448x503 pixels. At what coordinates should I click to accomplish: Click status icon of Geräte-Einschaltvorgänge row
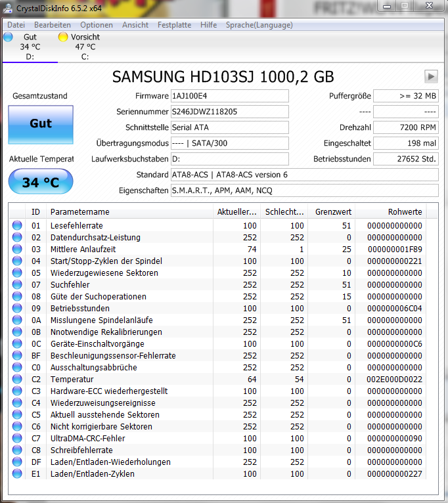tap(17, 343)
